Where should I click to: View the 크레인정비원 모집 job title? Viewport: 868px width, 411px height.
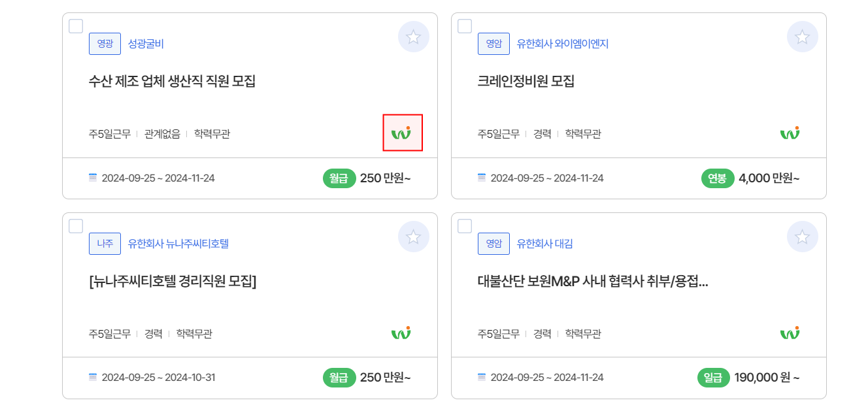(x=526, y=82)
